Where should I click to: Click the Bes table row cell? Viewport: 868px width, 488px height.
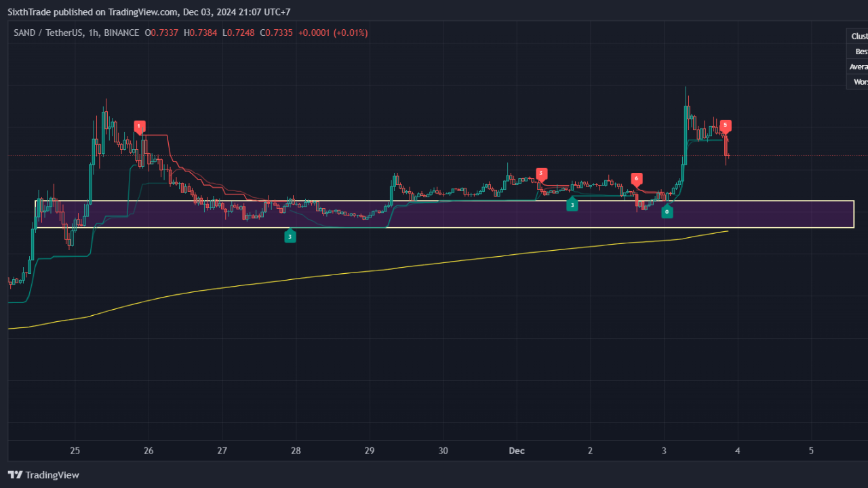pyautogui.click(x=857, y=52)
